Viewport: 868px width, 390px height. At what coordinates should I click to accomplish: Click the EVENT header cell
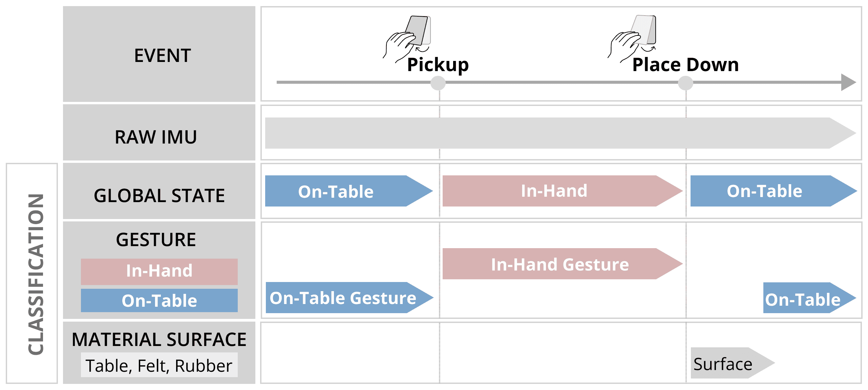point(159,54)
